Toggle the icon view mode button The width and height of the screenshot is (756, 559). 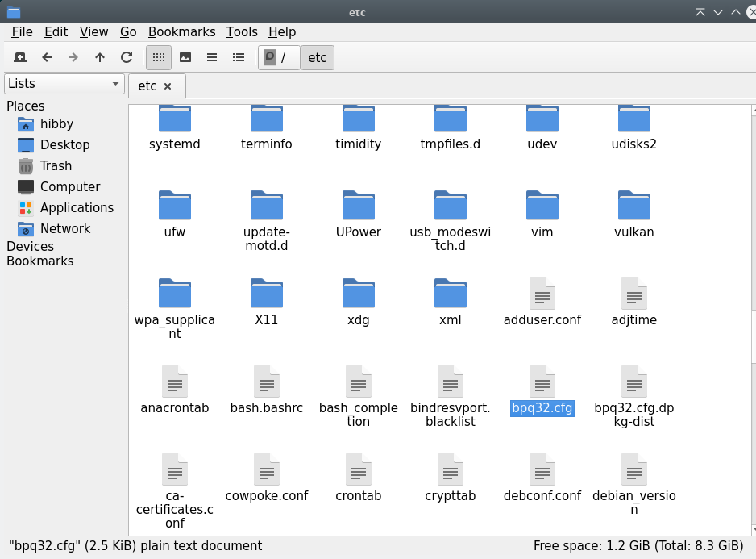(159, 57)
